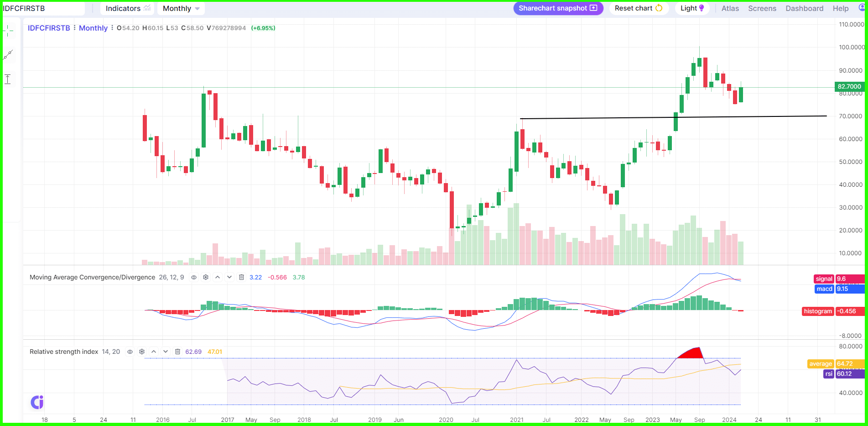Open options dots beside IDFCFIRSTB chart title
Image resolution: width=868 pixels, height=426 pixels.
pos(74,28)
